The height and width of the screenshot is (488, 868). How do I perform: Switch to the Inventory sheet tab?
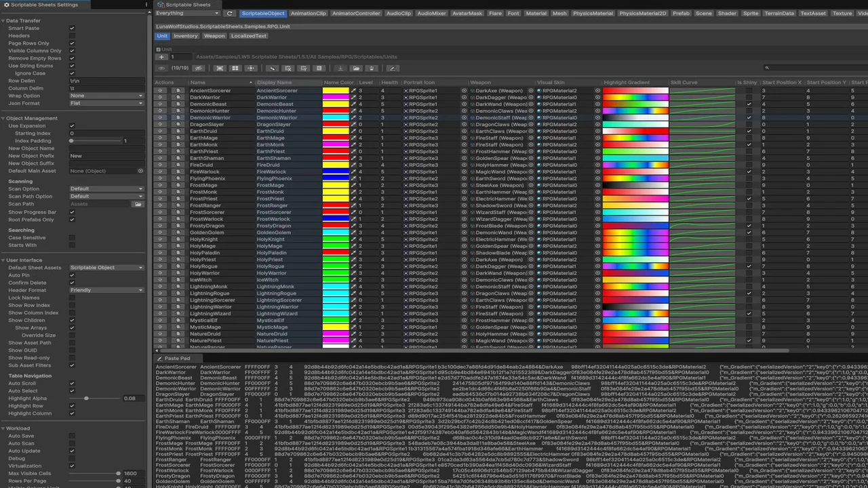point(185,36)
